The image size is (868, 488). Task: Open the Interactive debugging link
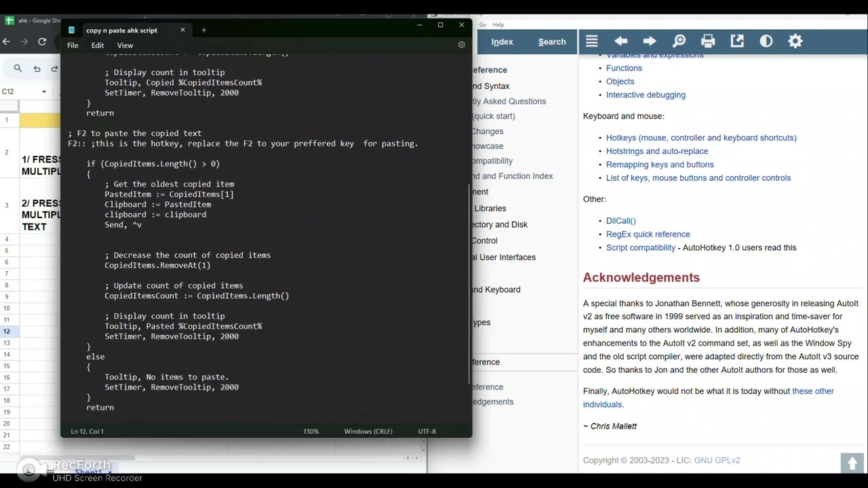(646, 95)
